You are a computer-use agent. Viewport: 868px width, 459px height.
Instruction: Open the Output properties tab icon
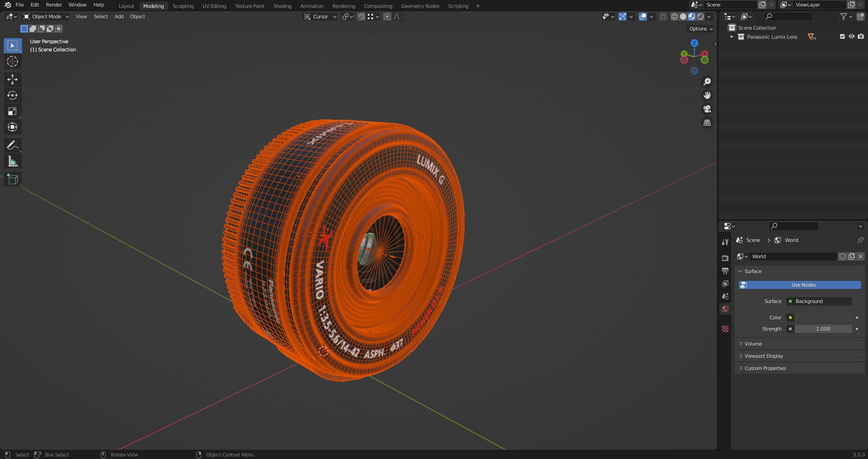pos(725,271)
